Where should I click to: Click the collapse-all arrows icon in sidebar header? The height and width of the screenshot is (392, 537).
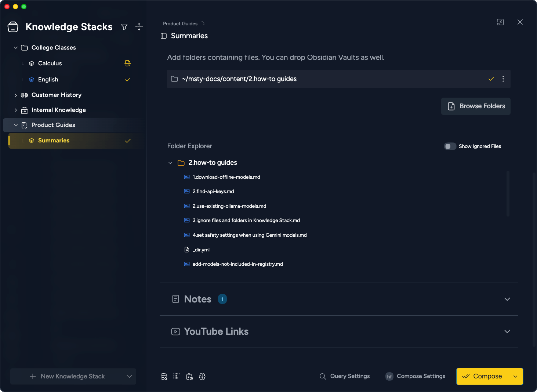click(x=139, y=27)
